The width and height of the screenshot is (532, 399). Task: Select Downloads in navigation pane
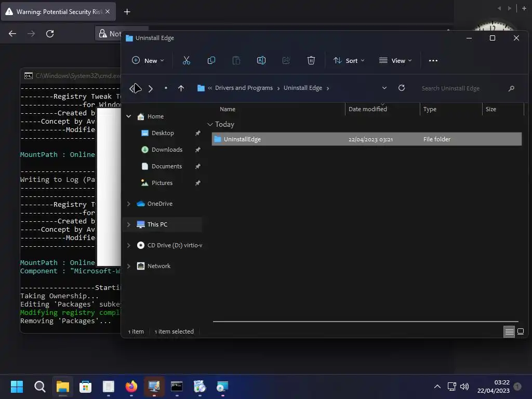pyautogui.click(x=167, y=150)
